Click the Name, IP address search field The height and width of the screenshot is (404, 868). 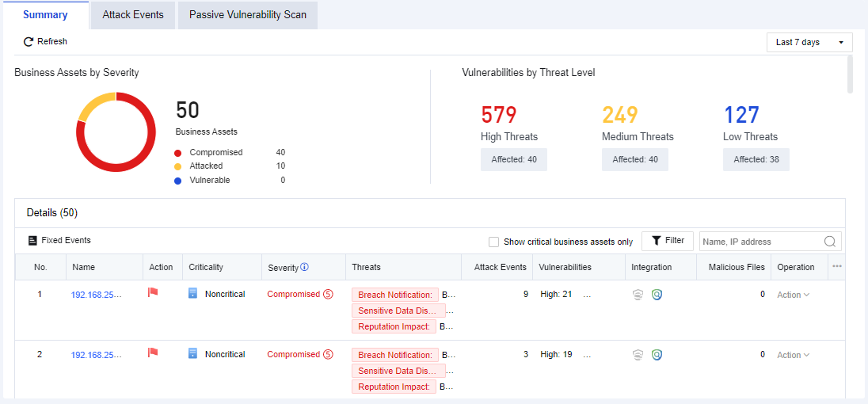click(x=760, y=242)
